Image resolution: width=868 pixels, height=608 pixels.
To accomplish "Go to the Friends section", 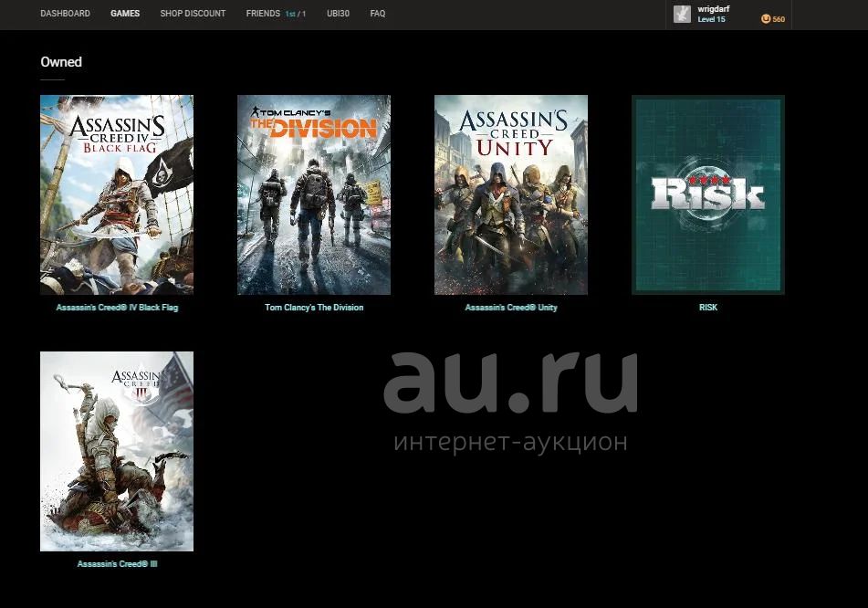I will (x=263, y=14).
